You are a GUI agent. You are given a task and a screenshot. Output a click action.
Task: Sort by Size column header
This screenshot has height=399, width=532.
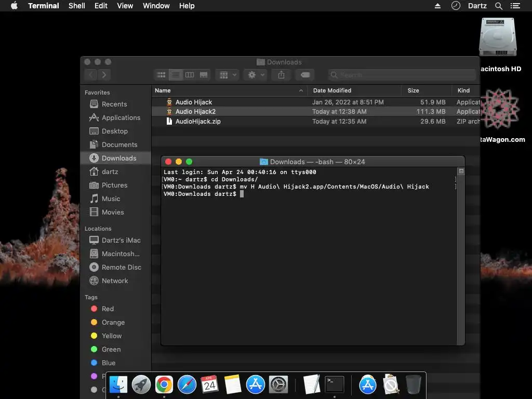(427, 90)
